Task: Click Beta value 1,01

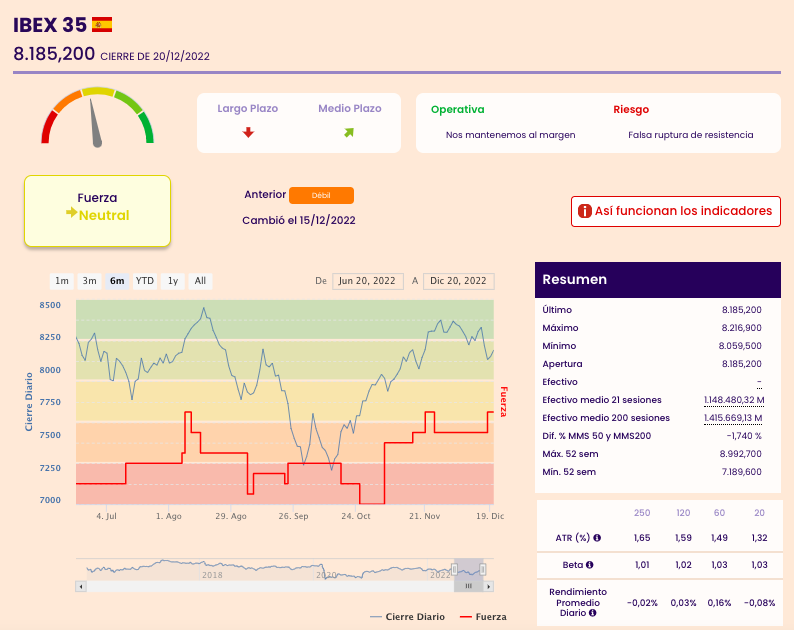Action: point(642,565)
